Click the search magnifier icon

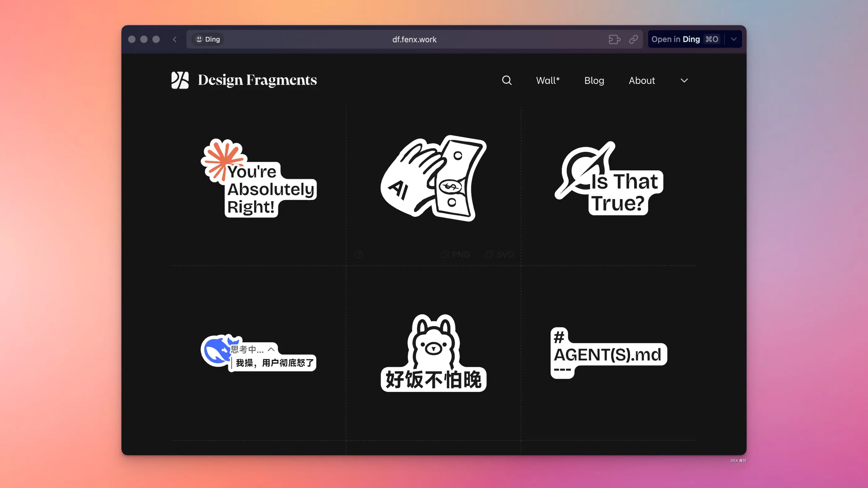[x=507, y=80]
